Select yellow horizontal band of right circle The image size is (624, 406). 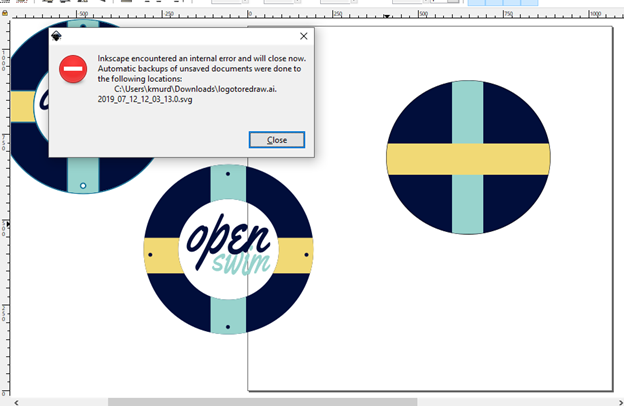coord(420,158)
